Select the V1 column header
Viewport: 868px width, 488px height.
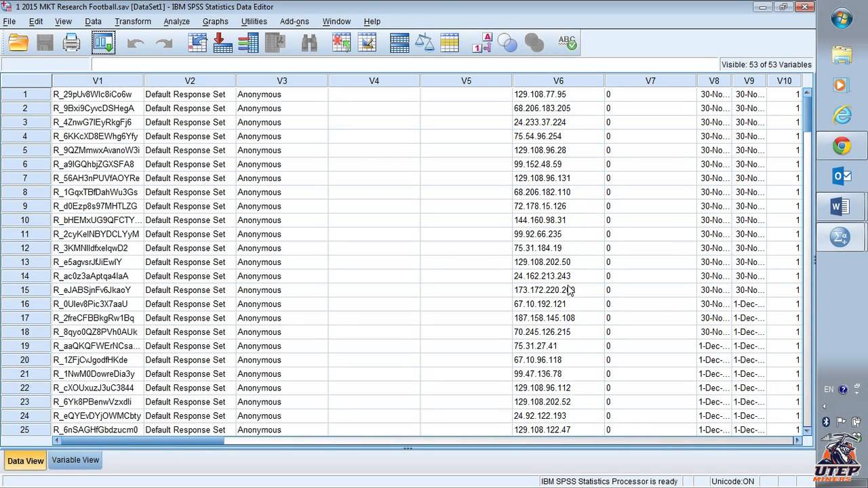98,81
